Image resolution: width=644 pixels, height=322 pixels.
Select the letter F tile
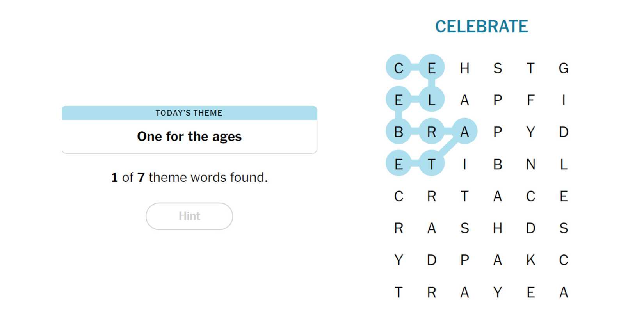click(530, 100)
